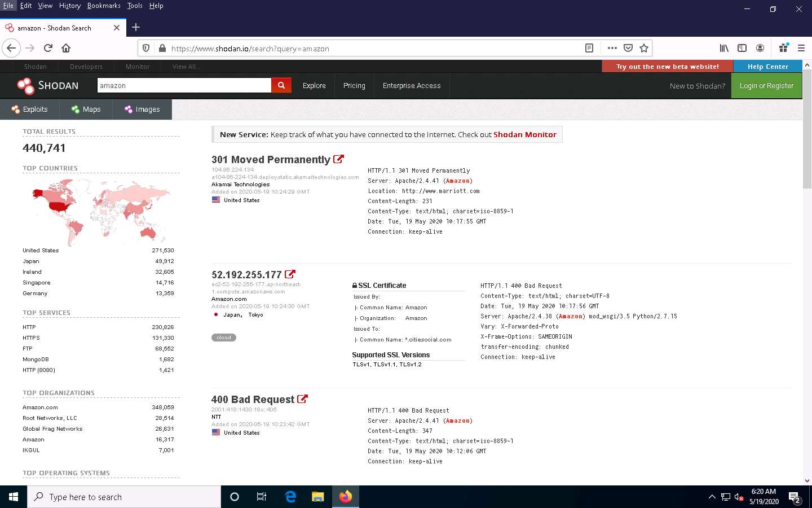Expand View All dropdown in top bar

[x=186, y=67]
